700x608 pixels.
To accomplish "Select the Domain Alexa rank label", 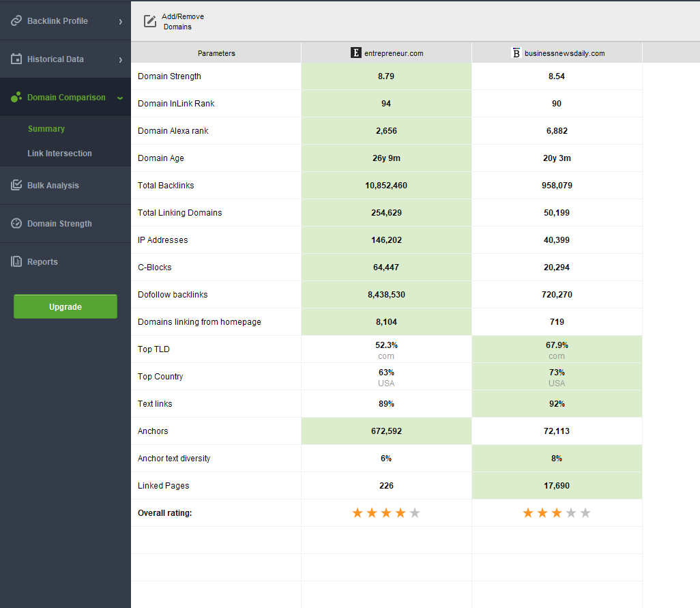I will [x=173, y=130].
